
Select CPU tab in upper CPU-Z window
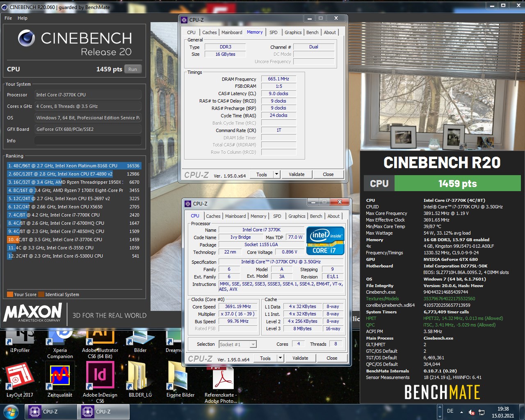pos(191,32)
